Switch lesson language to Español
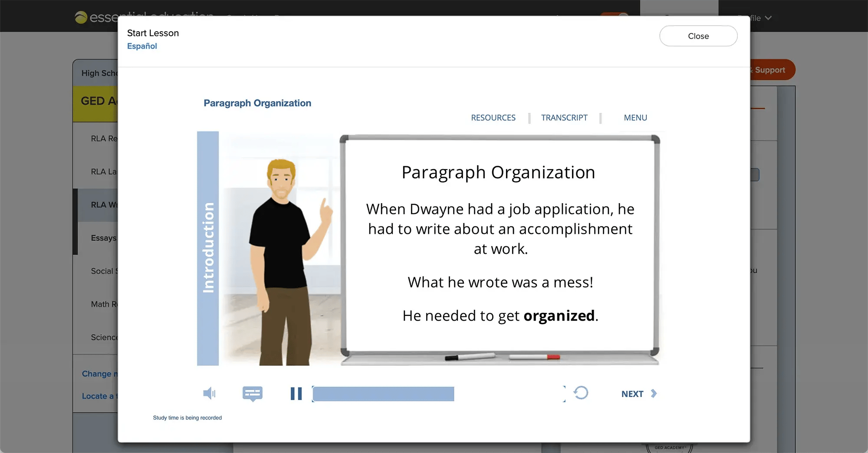Viewport: 868px width, 453px height. pos(142,46)
